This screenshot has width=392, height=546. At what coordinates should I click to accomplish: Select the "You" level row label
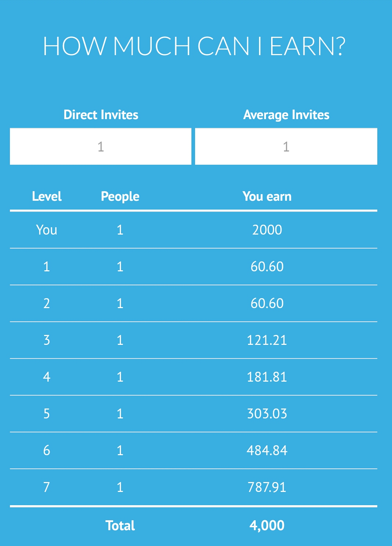pos(47,230)
